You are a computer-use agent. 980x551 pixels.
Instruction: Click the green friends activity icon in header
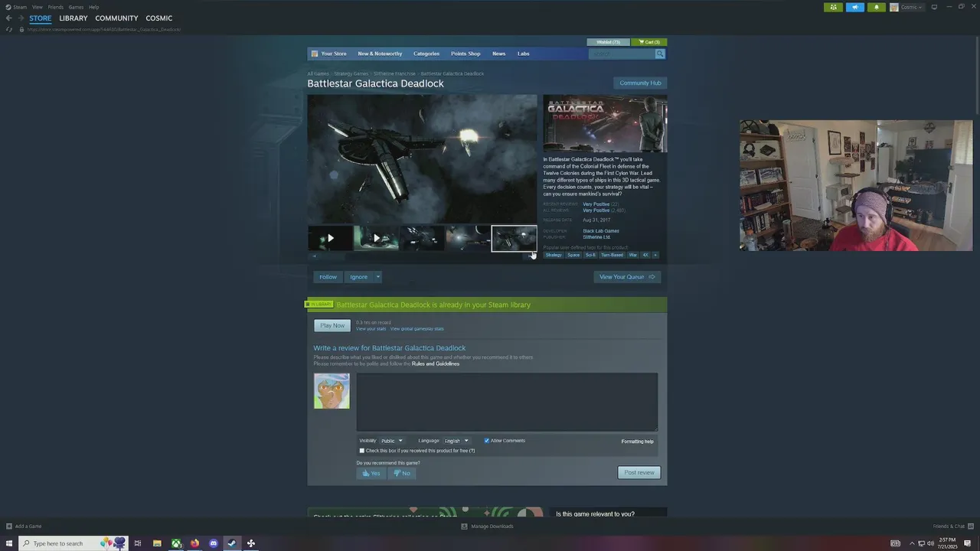click(833, 7)
